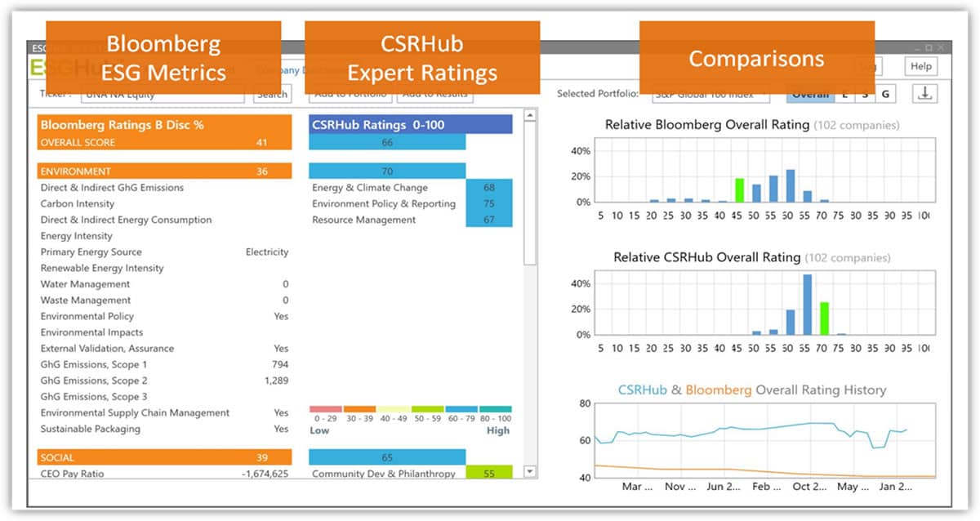Select the E rating tab
980x521 pixels.
844,95
